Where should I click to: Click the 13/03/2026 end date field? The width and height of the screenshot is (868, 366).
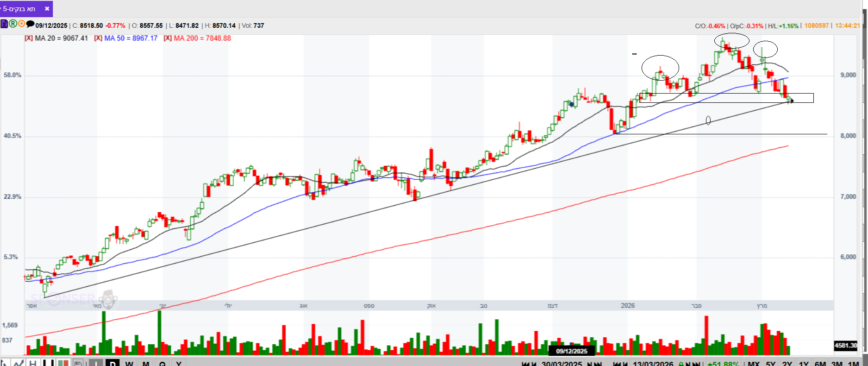coord(653,364)
